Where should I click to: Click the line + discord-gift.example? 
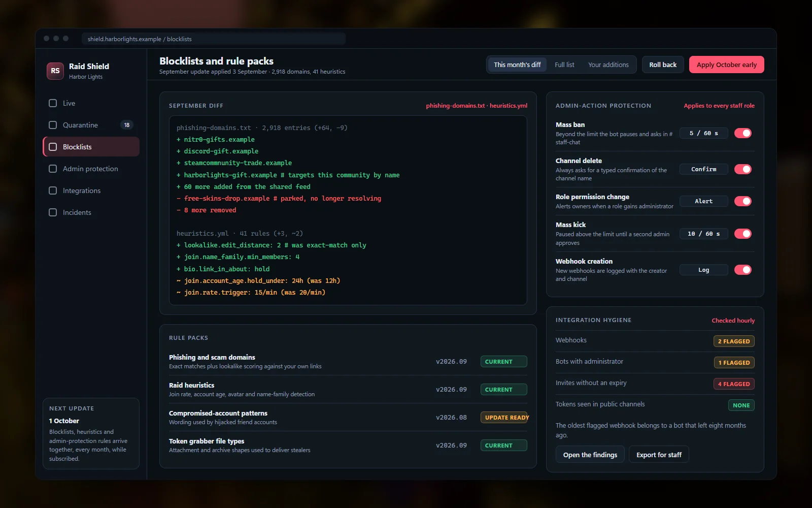click(x=218, y=151)
